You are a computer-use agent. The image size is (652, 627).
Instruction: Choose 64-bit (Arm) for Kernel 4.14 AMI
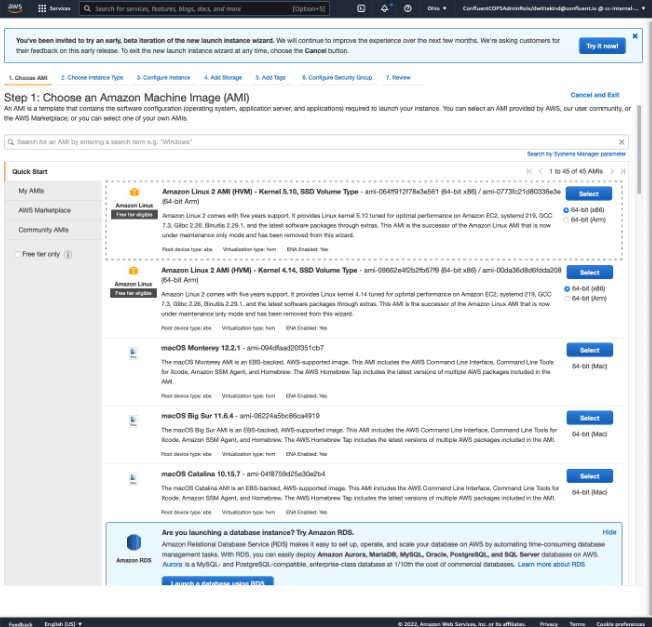pos(567,299)
